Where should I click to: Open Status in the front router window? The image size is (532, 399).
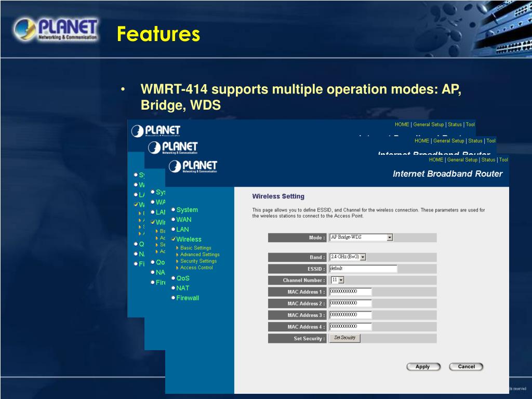(x=488, y=159)
